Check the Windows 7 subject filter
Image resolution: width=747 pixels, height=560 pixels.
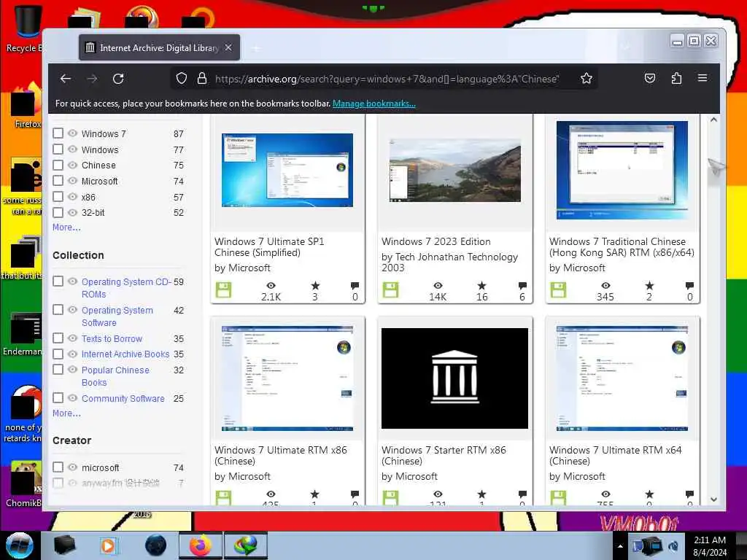(x=58, y=133)
